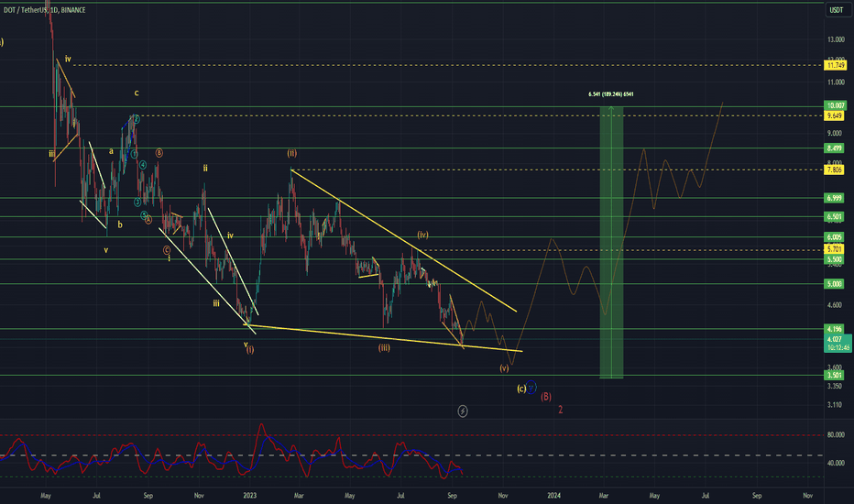Click the (v) wave label
Image resolution: width=854 pixels, height=504 pixels.
point(504,368)
